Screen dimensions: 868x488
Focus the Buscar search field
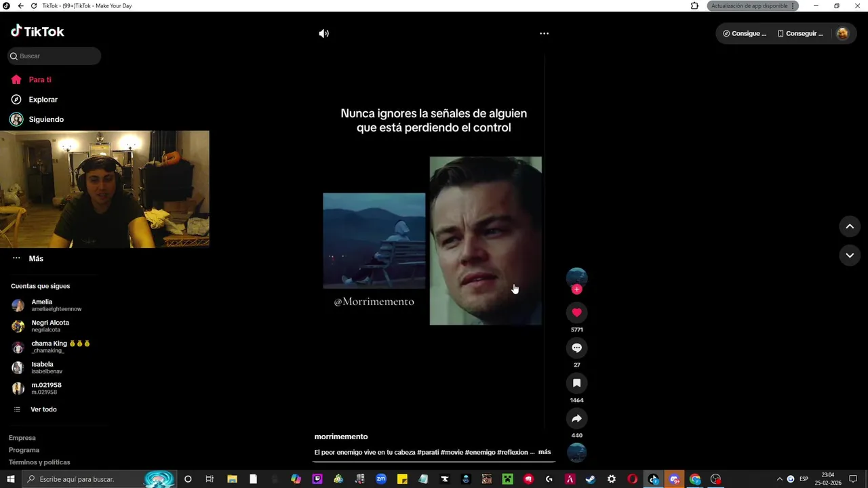coord(54,56)
